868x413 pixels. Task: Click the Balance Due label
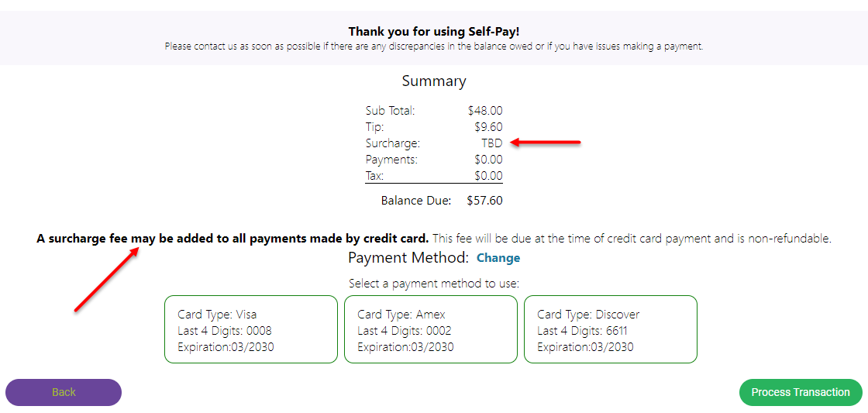pos(415,201)
